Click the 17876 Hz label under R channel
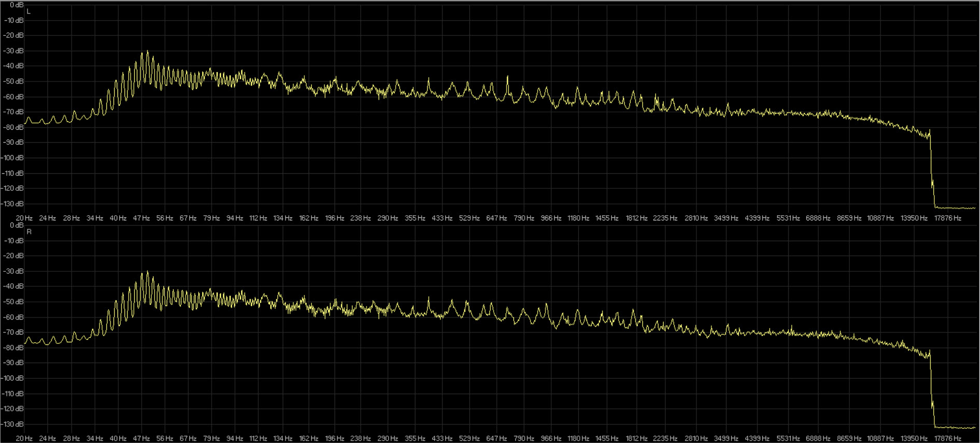The width and height of the screenshot is (980, 443). point(947,438)
